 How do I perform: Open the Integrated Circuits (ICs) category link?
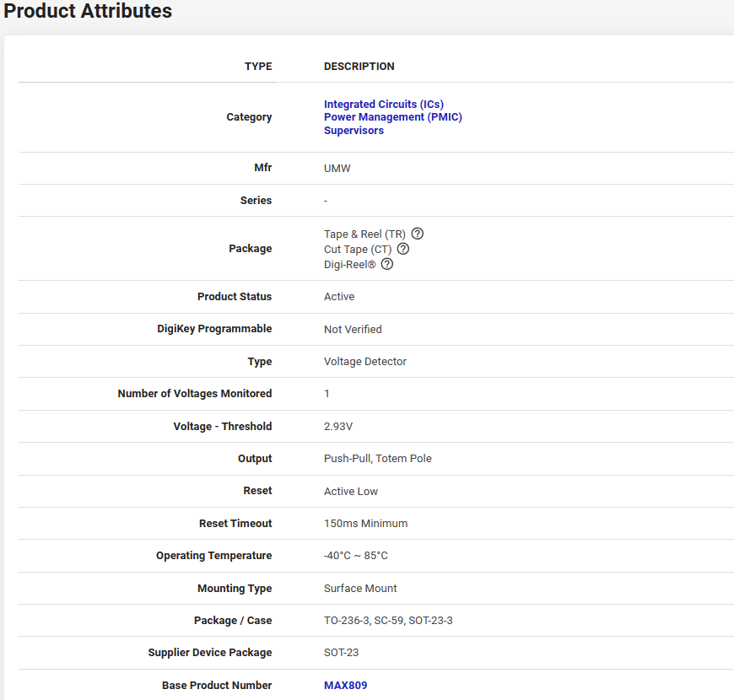pos(384,105)
